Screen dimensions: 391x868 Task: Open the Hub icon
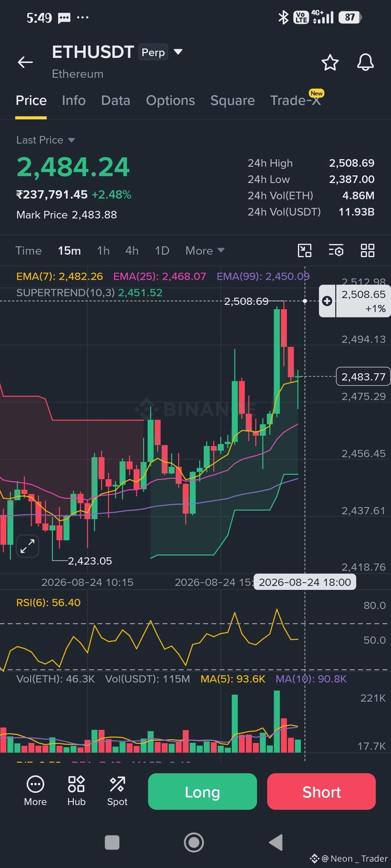tap(76, 791)
